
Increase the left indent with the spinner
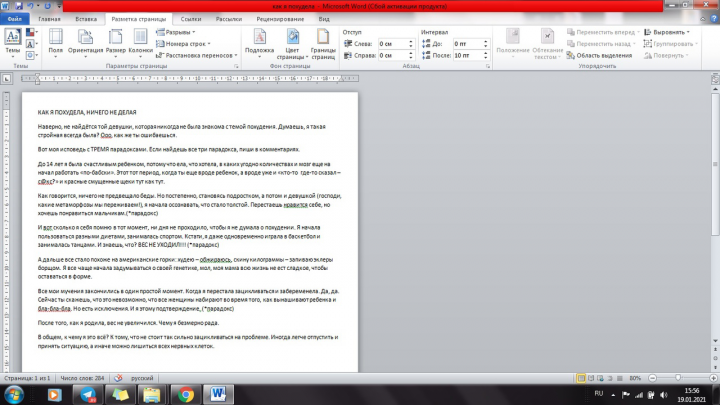coord(411,41)
